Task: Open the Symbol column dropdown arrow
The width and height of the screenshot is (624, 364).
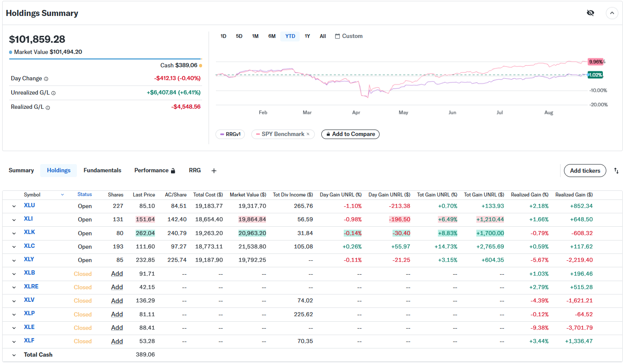Action: click(62, 195)
